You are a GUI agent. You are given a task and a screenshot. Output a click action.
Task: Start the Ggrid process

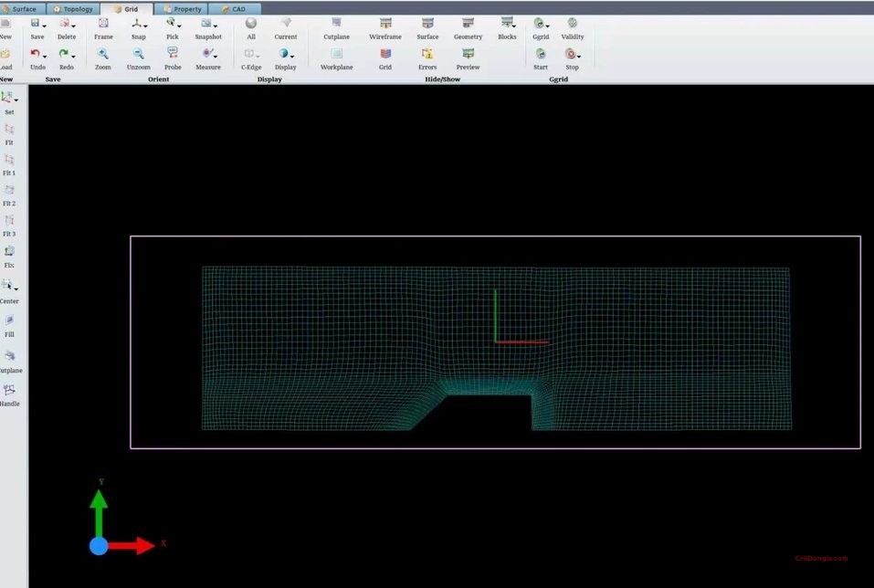pyautogui.click(x=540, y=54)
